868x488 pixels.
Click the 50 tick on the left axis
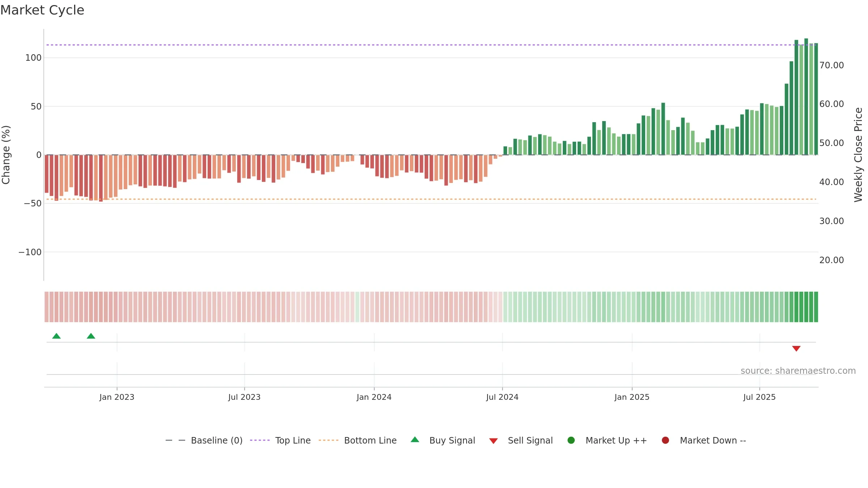tap(36, 107)
